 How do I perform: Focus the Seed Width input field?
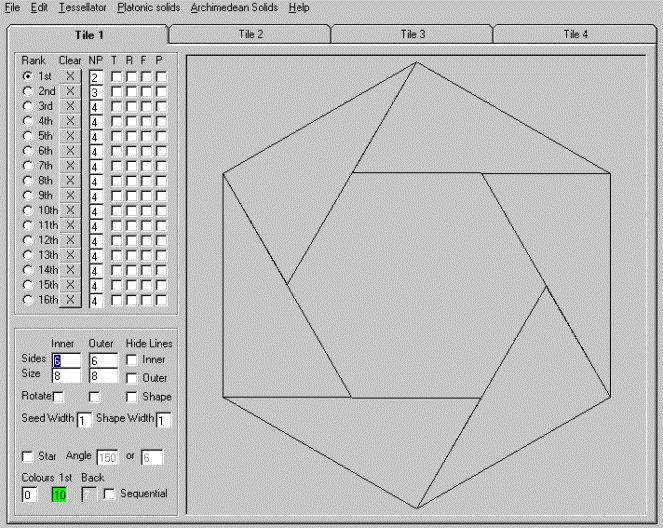coord(84,419)
